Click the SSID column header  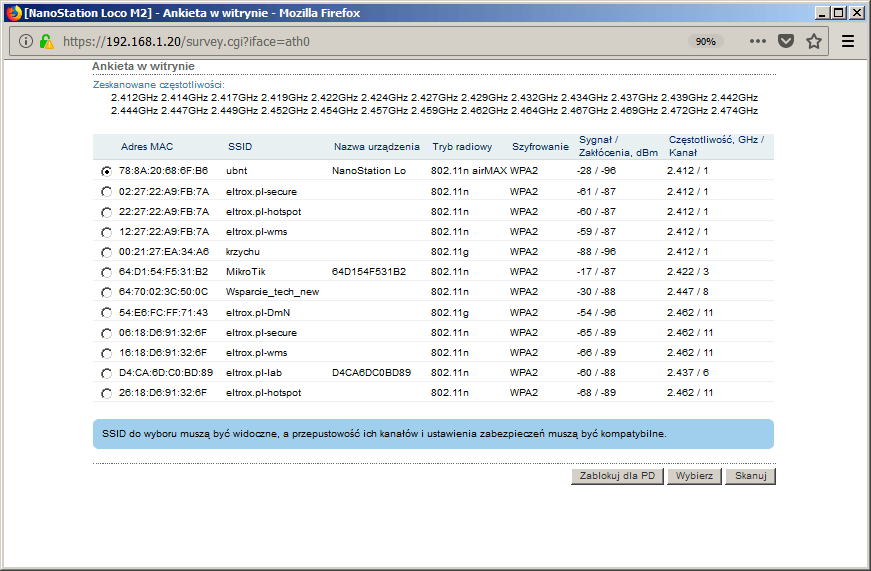240,146
